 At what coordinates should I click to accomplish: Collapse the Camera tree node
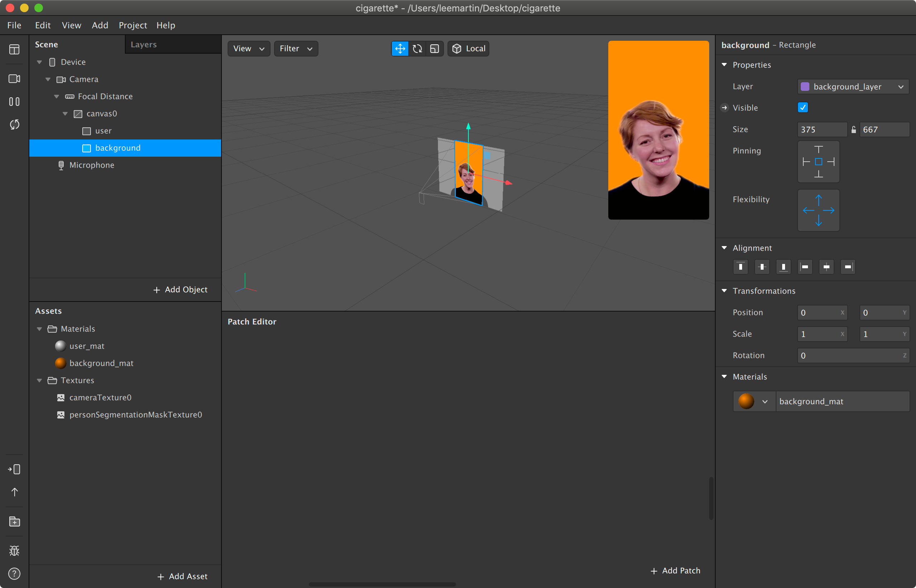click(48, 79)
